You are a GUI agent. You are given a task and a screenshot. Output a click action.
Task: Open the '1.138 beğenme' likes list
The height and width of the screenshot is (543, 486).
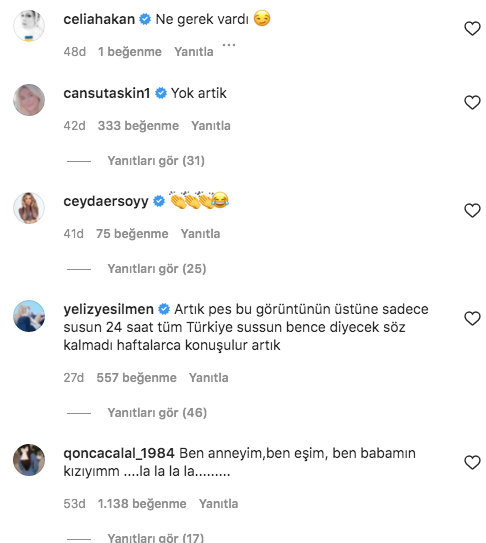pyautogui.click(x=142, y=504)
